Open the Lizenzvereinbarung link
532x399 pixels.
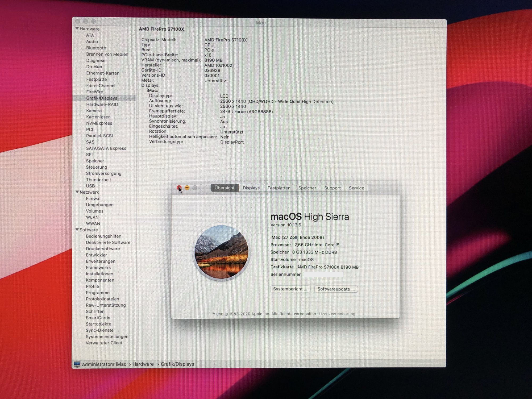(x=337, y=314)
